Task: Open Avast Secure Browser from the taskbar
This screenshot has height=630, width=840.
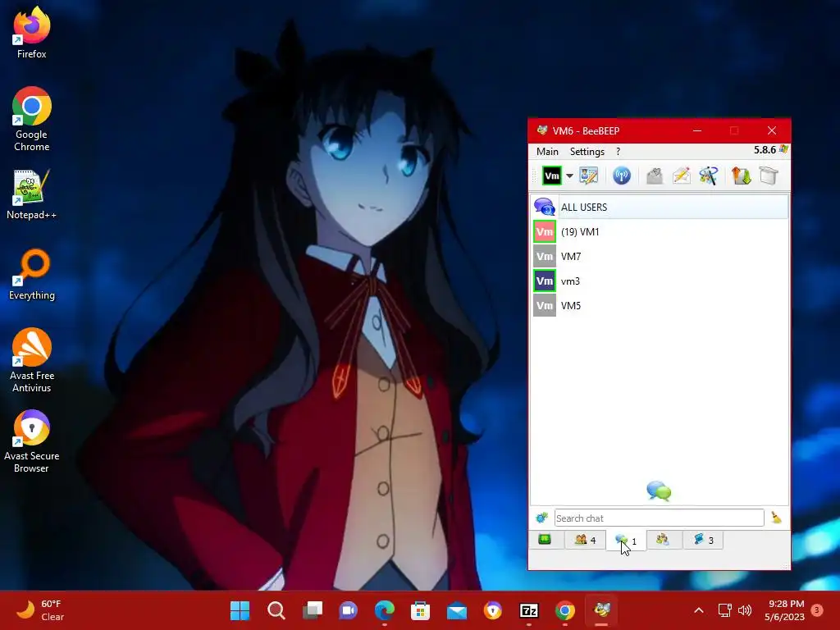Action: [493, 610]
